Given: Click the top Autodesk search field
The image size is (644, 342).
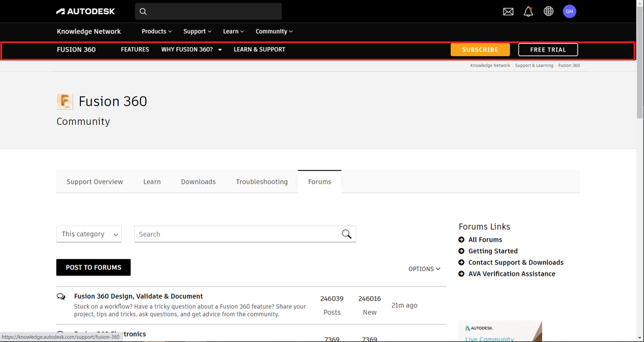Looking at the screenshot, I should (x=208, y=12).
